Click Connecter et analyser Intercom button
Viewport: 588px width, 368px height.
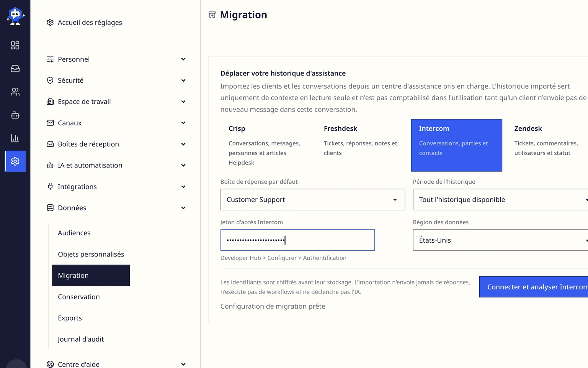coord(534,287)
